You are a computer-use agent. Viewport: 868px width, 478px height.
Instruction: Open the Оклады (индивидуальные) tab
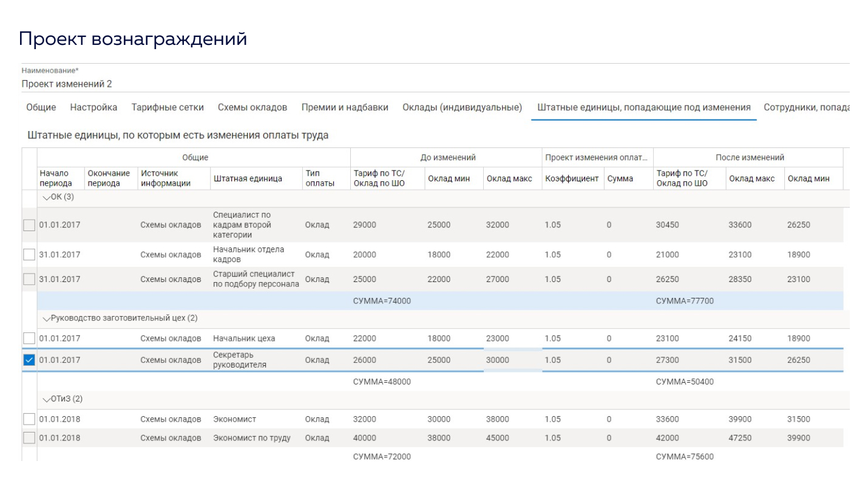[x=462, y=107]
